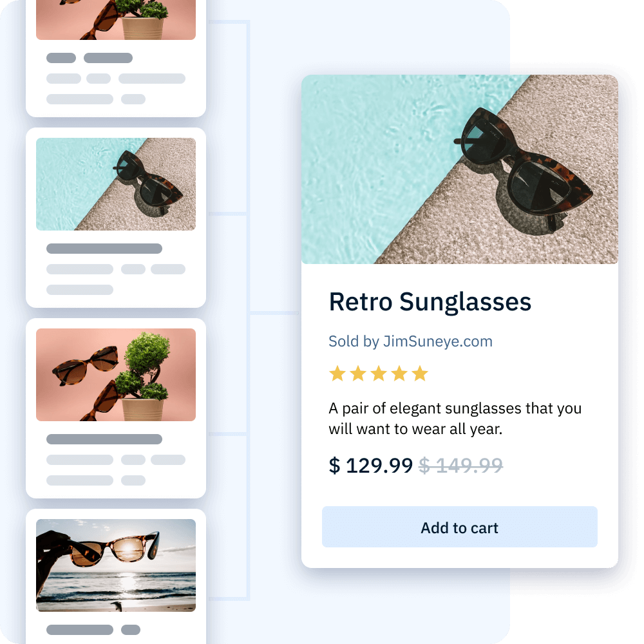
Task: Open the beach sunset sunglasses thumbnail
Action: [x=116, y=565]
